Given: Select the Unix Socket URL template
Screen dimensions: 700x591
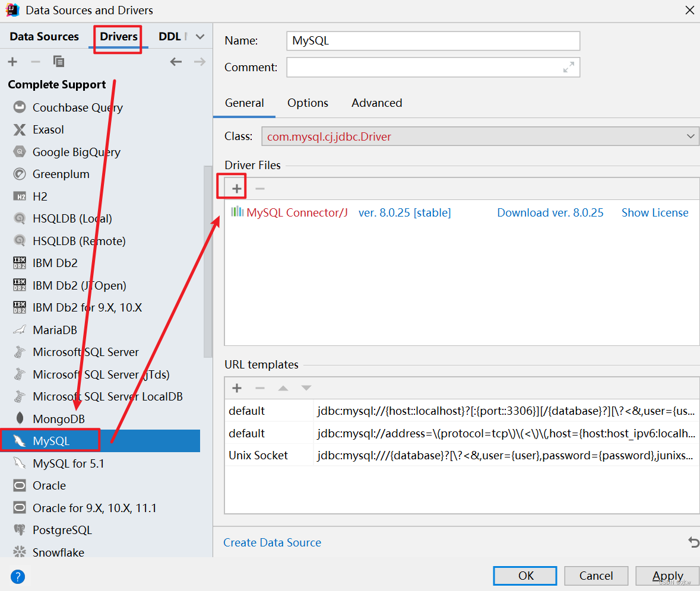Looking at the screenshot, I should pos(461,455).
